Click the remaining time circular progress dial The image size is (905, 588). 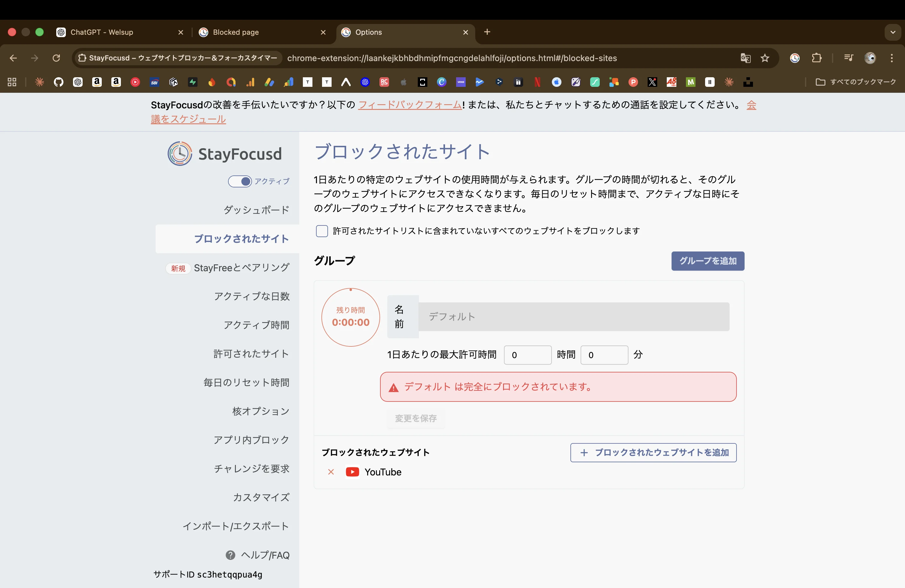pyautogui.click(x=350, y=316)
